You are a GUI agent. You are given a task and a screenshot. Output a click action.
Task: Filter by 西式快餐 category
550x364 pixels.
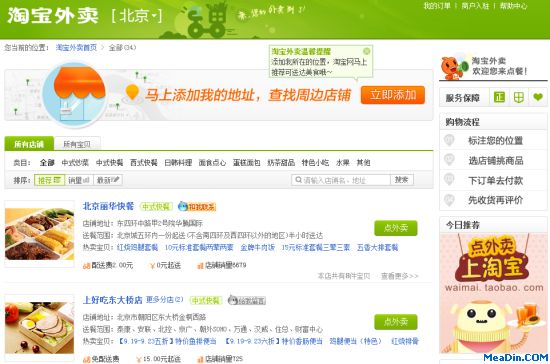pyautogui.click(x=144, y=162)
